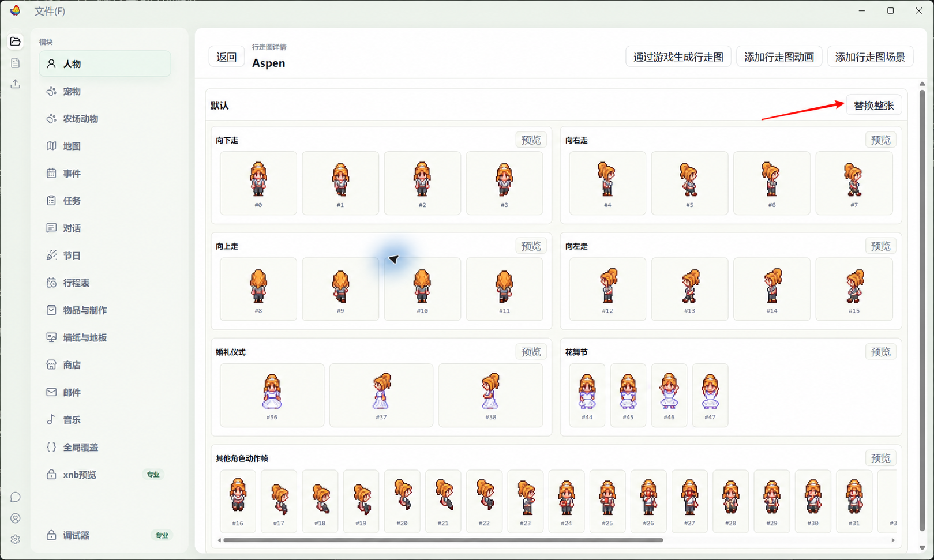The image size is (934, 560).
Task: Click the 替换整张 button
Action: click(x=873, y=106)
